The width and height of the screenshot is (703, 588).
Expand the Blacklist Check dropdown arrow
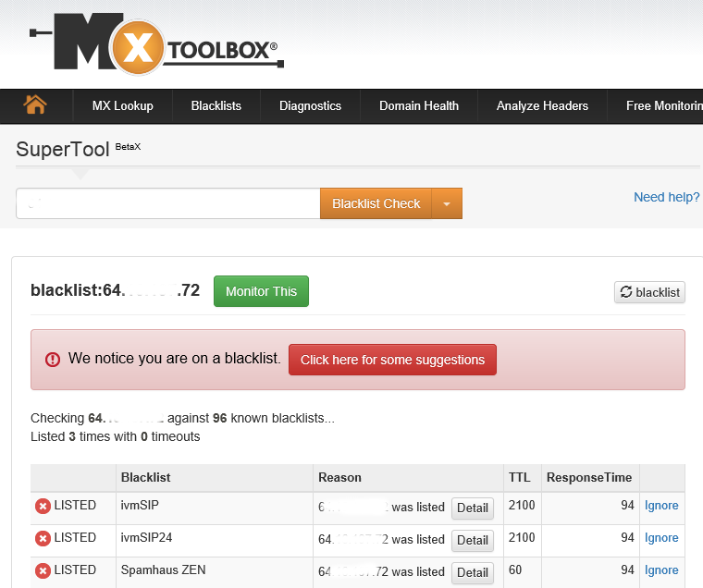pyautogui.click(x=447, y=204)
